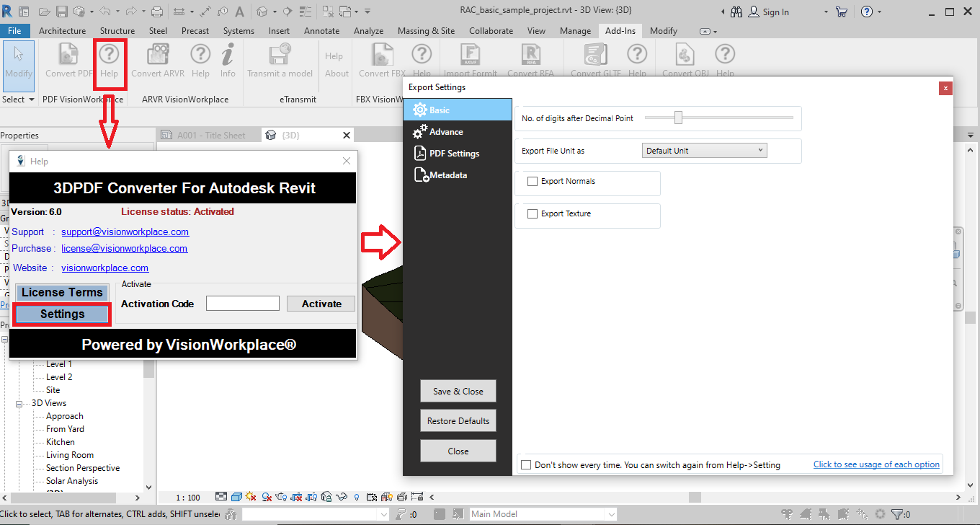This screenshot has width=980, height=525.
Task: Click the Undo arrow in quick access toolbar
Action: [x=105, y=12]
